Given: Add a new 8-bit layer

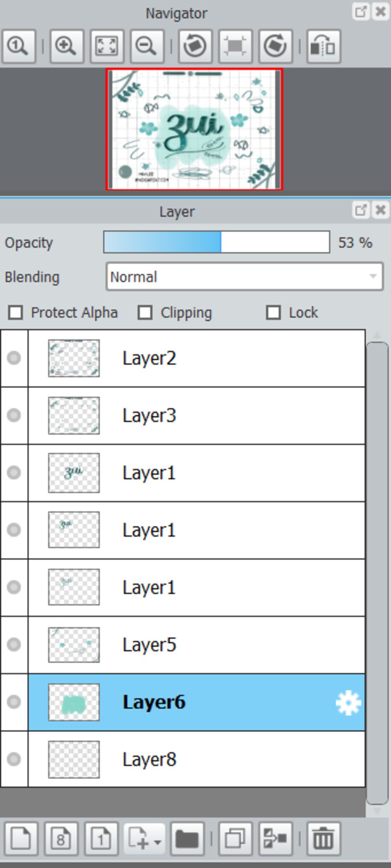Looking at the screenshot, I should [61, 839].
